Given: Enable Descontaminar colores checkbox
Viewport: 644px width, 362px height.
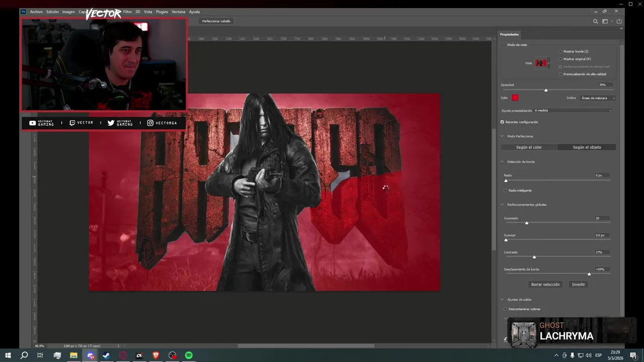Looking at the screenshot, I should click(x=505, y=309).
